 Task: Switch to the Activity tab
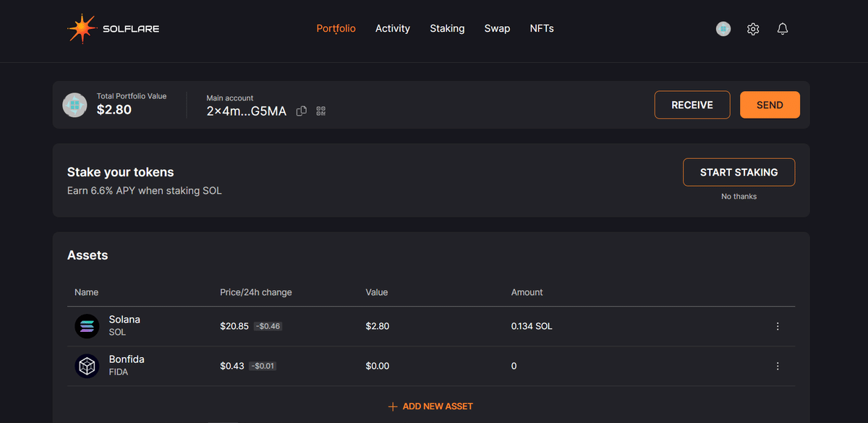[x=393, y=29]
